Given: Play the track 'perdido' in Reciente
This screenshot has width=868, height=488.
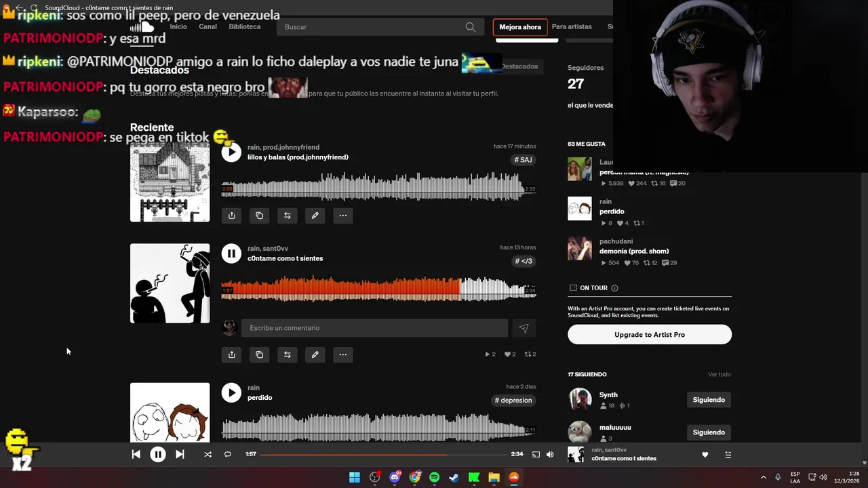Looking at the screenshot, I should pyautogui.click(x=231, y=392).
